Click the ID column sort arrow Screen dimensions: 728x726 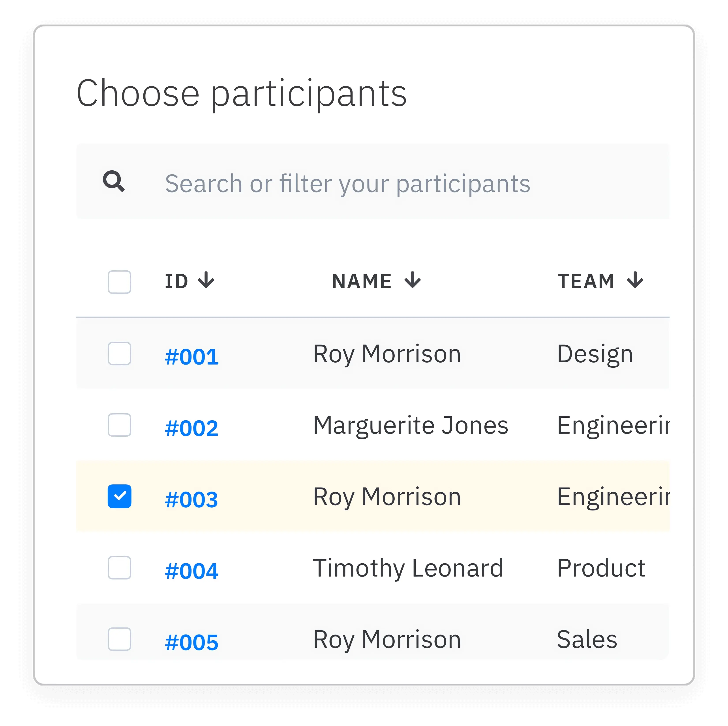[x=206, y=280]
